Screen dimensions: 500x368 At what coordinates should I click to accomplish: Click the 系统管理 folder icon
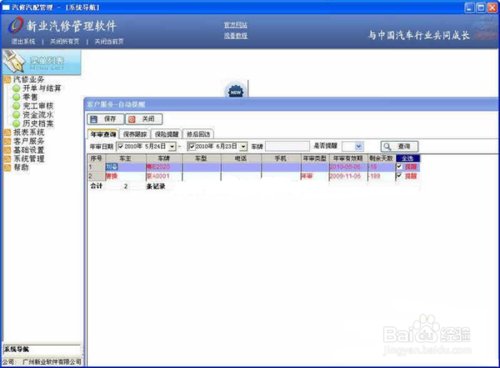[x=8, y=159]
